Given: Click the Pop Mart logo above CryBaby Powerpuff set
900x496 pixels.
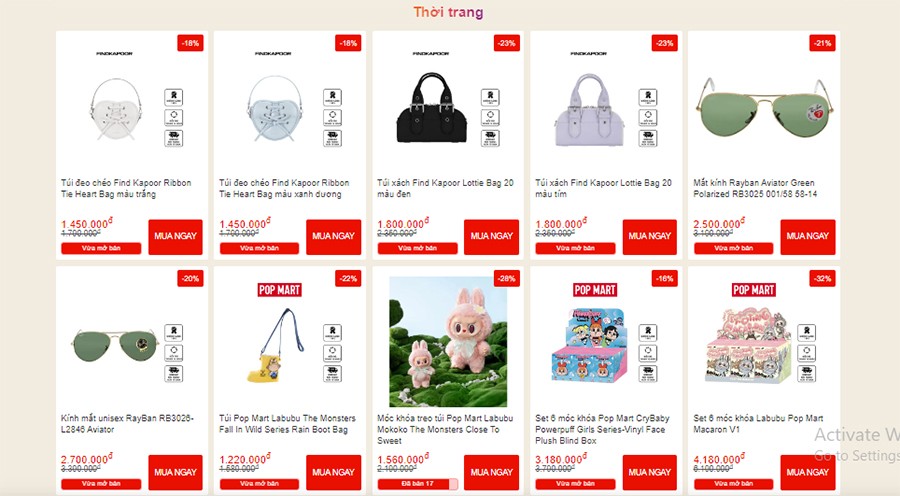Looking at the screenshot, I should (x=595, y=290).
